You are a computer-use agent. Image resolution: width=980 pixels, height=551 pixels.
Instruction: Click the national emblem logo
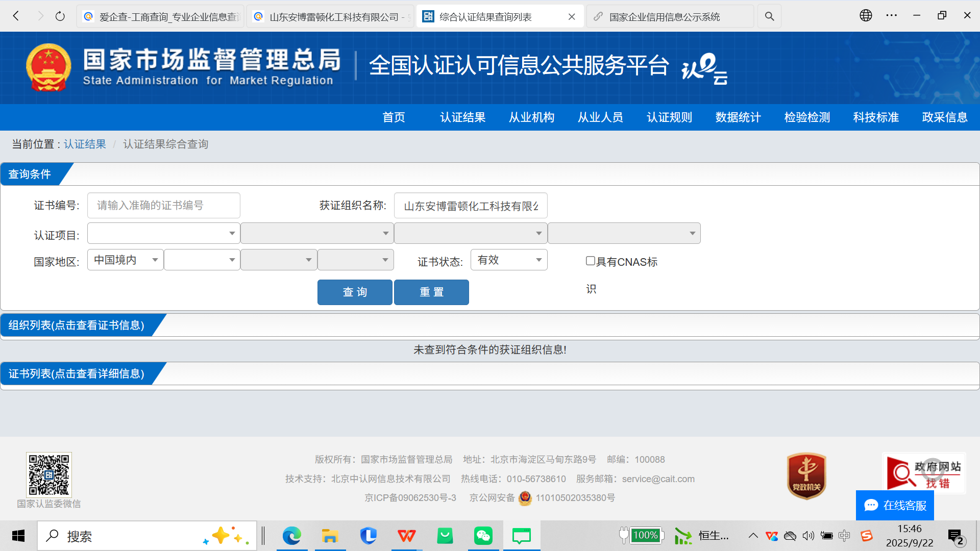click(x=48, y=67)
